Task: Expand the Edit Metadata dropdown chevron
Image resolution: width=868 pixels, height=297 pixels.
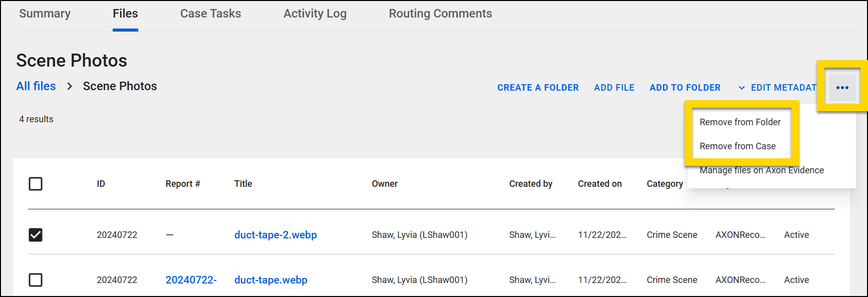Action: click(x=741, y=88)
